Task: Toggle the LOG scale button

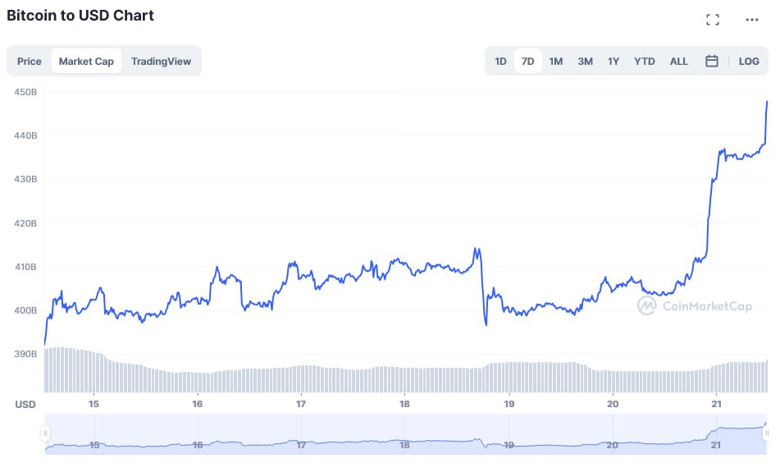Action: pos(749,61)
